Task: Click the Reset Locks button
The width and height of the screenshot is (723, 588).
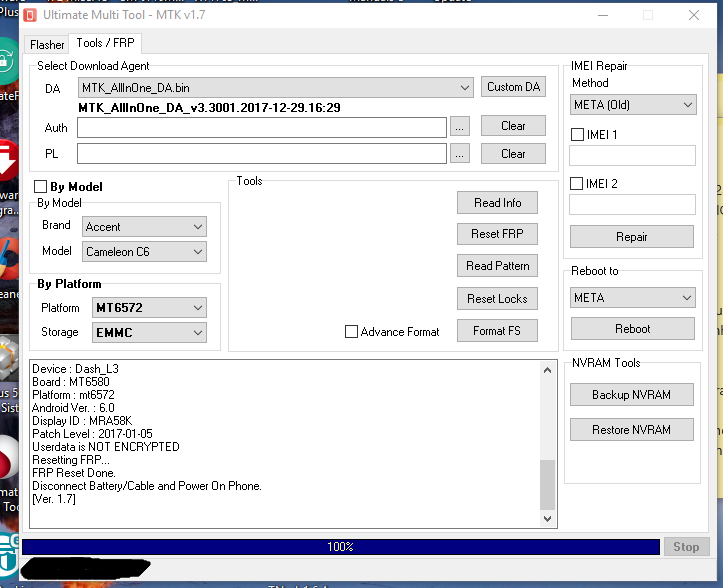Action: (497, 299)
